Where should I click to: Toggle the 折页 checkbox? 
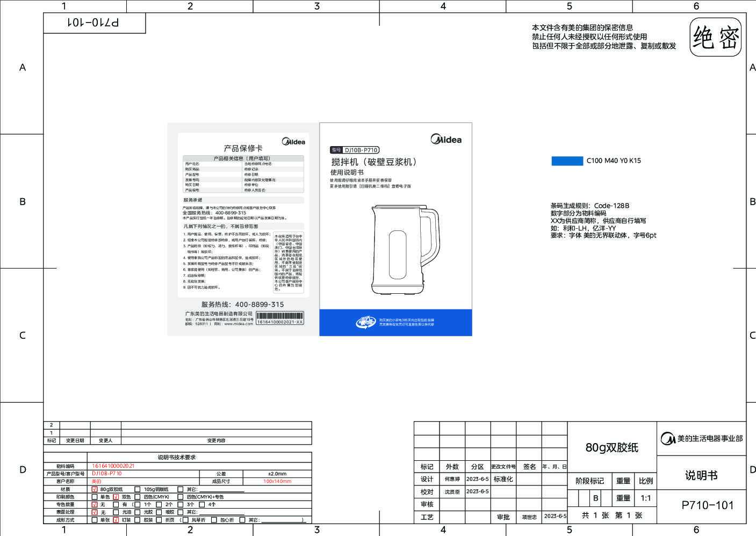coord(159,520)
